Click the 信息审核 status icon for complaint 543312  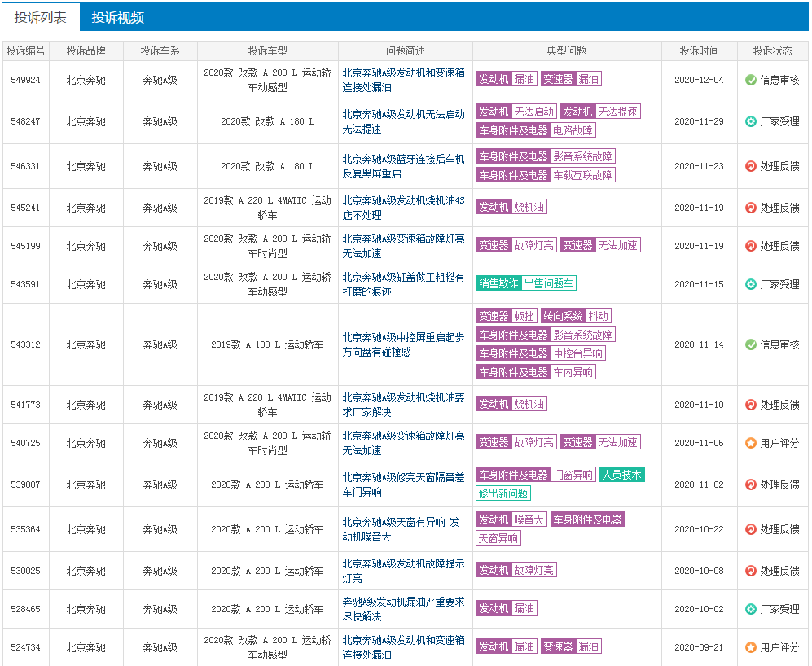pyautogui.click(x=750, y=344)
